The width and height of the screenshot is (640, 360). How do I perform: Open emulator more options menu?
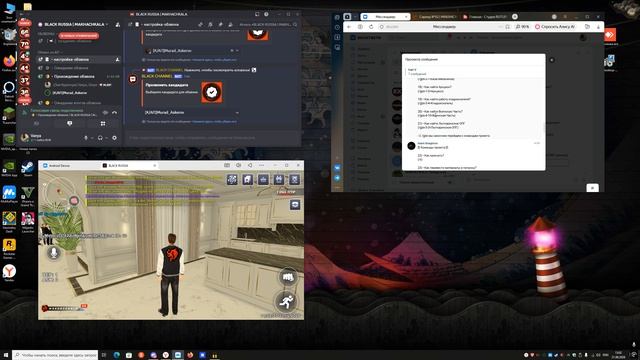click(261, 165)
